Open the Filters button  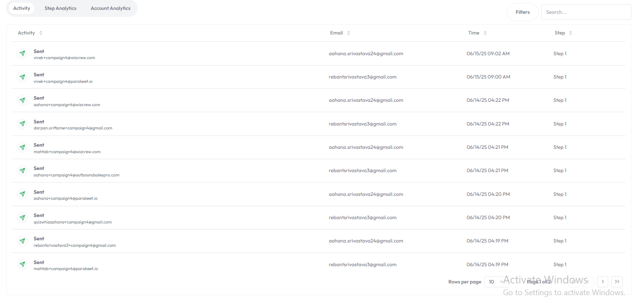pyautogui.click(x=522, y=12)
